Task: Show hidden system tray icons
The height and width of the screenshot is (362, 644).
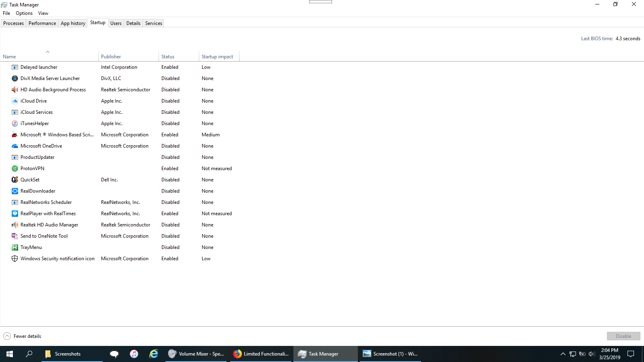Action: pos(563,354)
